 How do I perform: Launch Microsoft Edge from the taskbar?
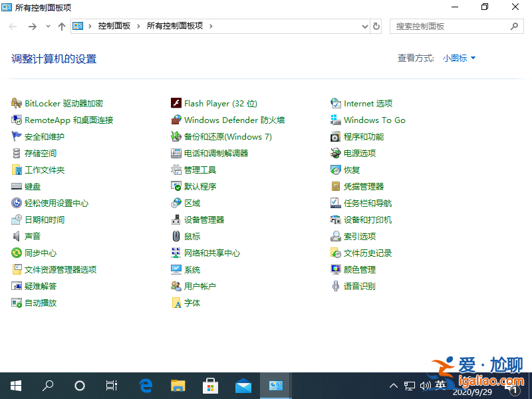tap(145, 385)
